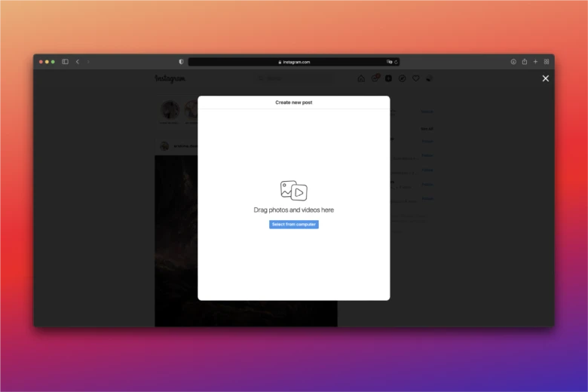Screen dimensions: 588x392
Task: Open the Safari Share menu
Action: pyautogui.click(x=524, y=62)
